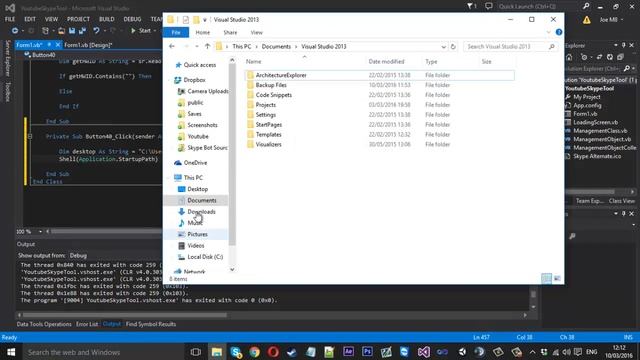Open Form1.vb in Solution Explorer
The height and width of the screenshot is (360, 640).
[x=585, y=114]
